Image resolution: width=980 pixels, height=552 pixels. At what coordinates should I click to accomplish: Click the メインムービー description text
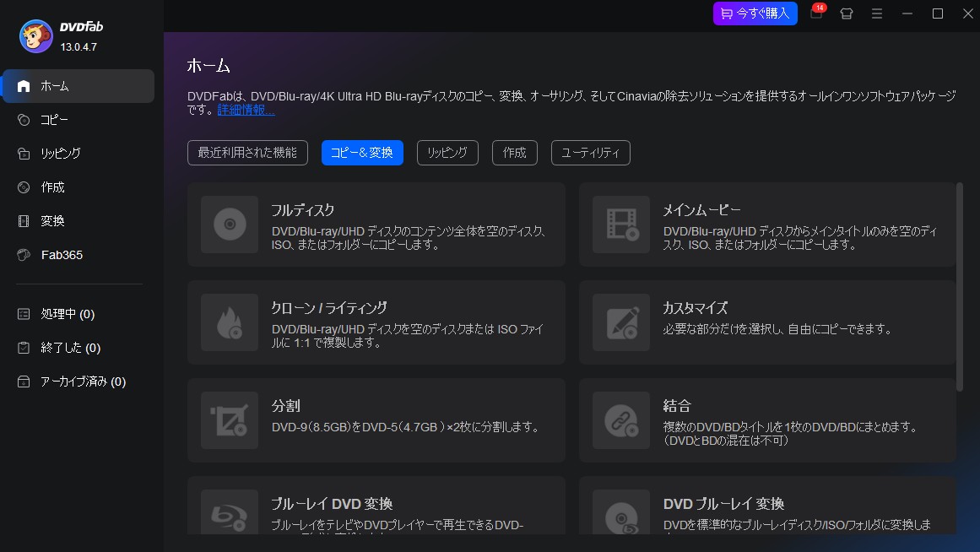pyautogui.click(x=800, y=238)
